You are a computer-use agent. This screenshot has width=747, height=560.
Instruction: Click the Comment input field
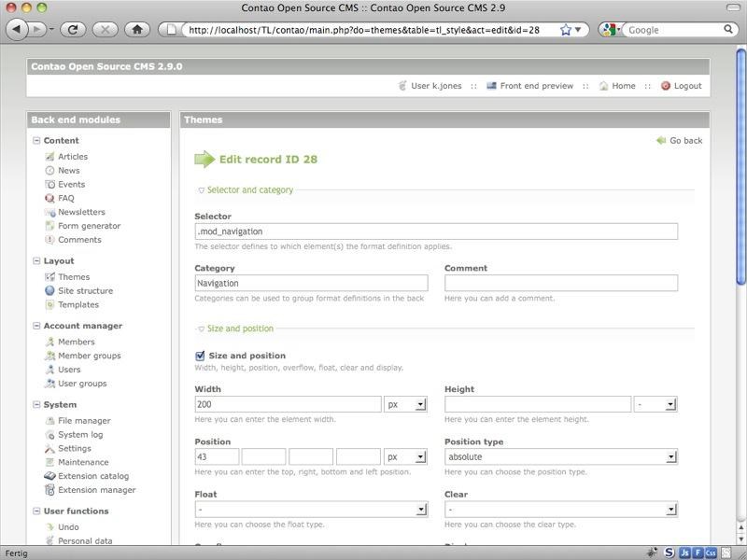[x=561, y=283]
